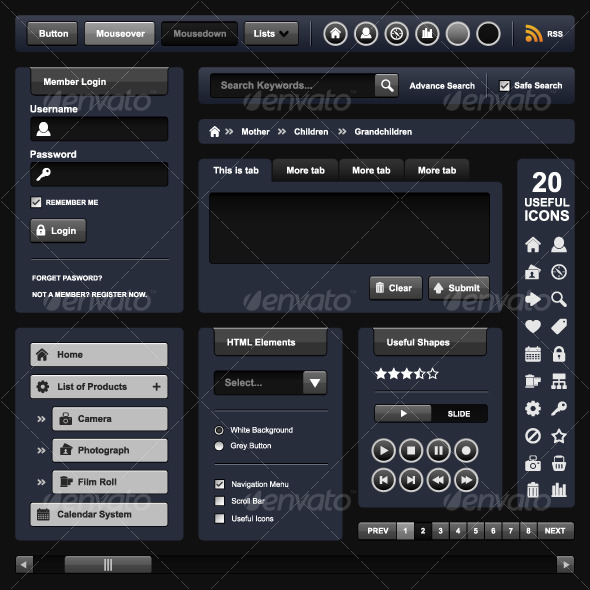
Task: Click Not a Member? Register Now link
Action: 89,295
